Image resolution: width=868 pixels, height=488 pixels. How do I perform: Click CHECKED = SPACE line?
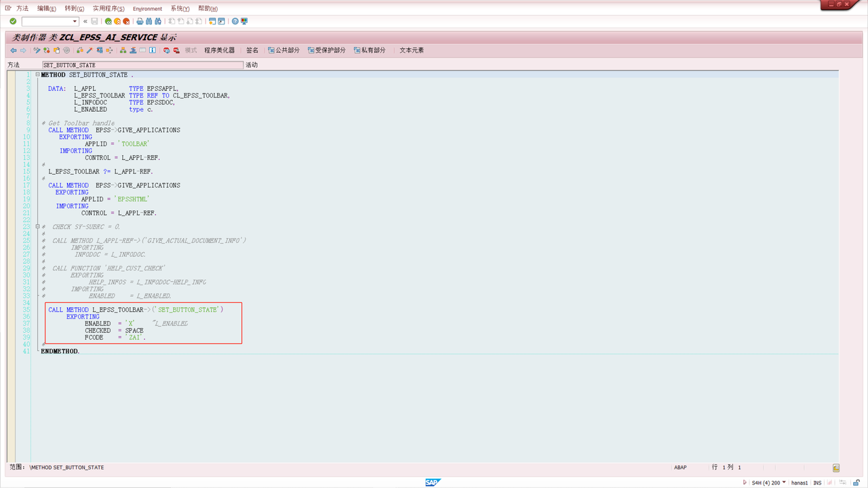(114, 330)
